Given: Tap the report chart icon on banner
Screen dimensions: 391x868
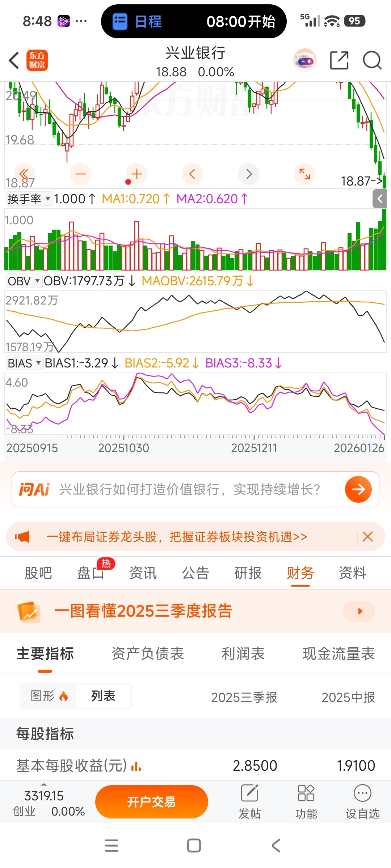Looking at the screenshot, I should coord(29,612).
